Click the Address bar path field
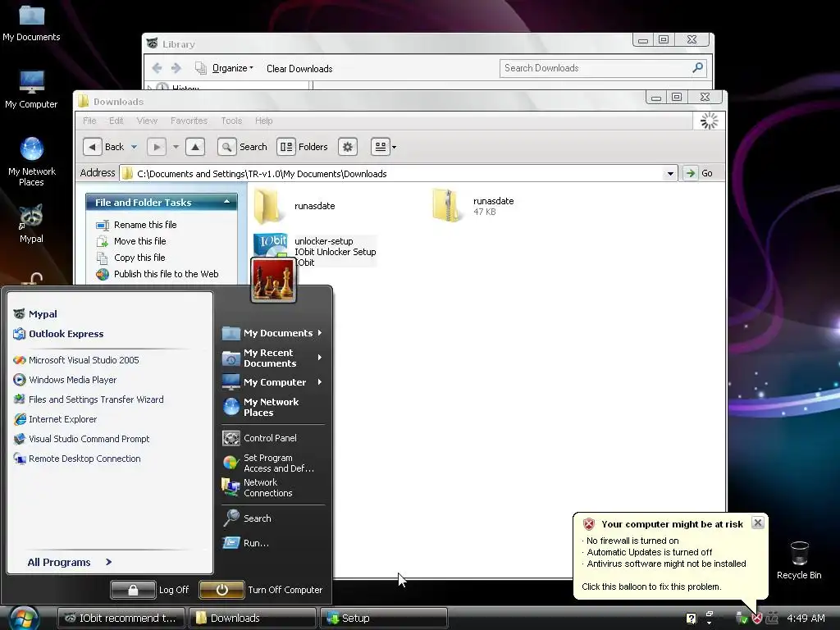This screenshot has height=630, width=840. click(391, 174)
